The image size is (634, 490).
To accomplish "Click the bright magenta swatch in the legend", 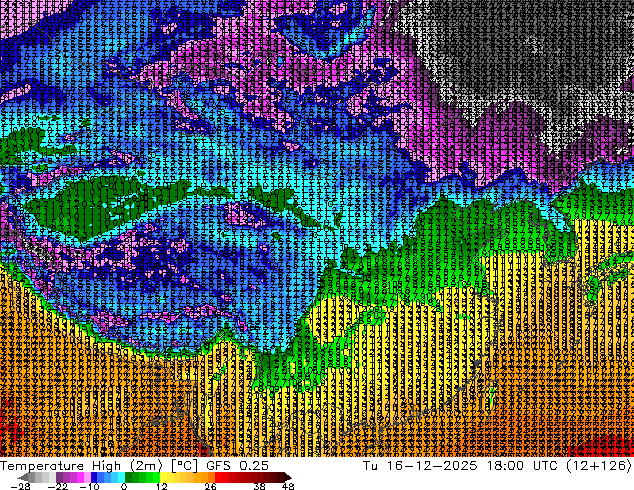I will [x=80, y=477].
